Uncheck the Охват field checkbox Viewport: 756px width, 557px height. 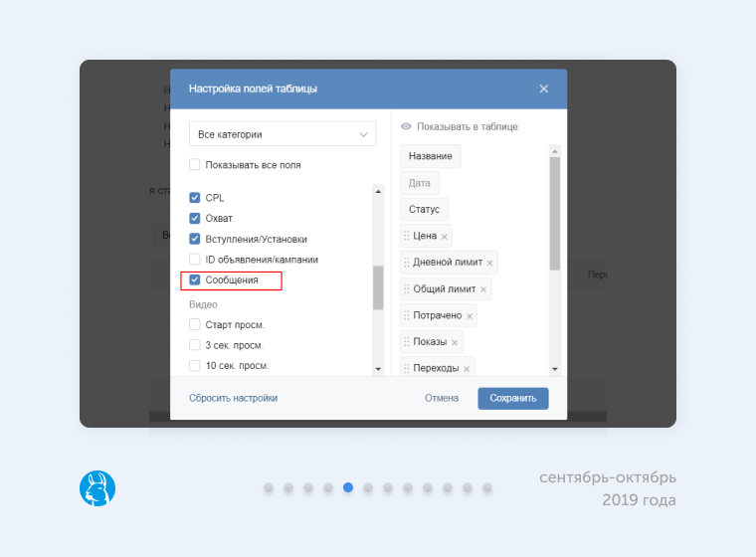195,218
